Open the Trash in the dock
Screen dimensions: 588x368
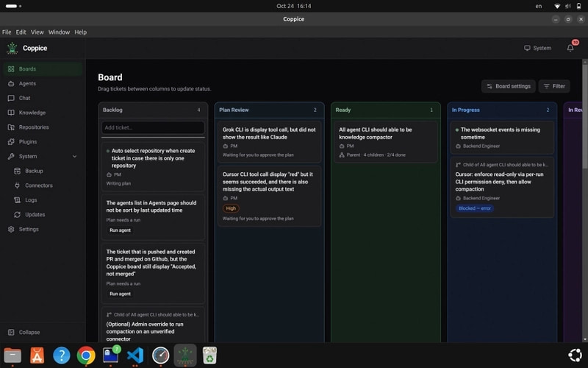click(x=209, y=355)
